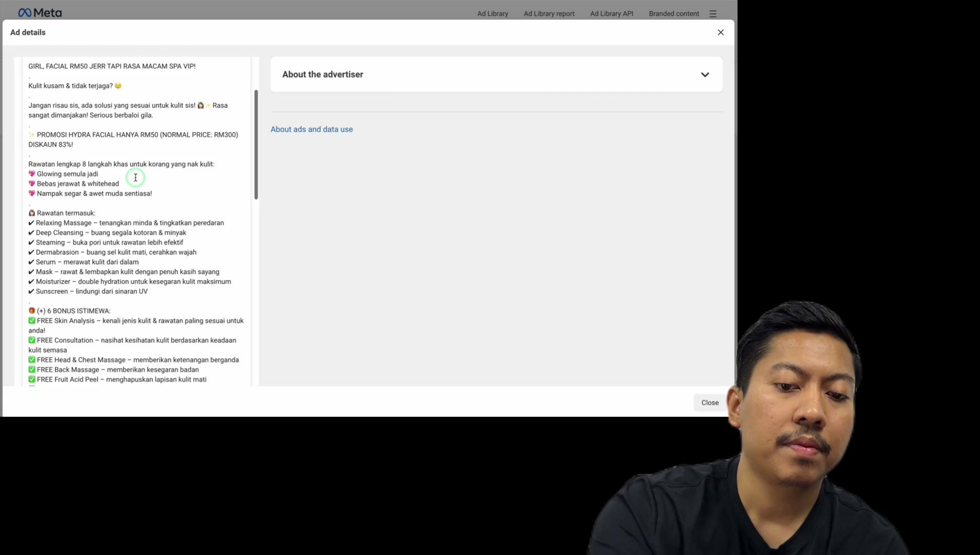Click 'Sunscreen – lindungi' line

88,291
